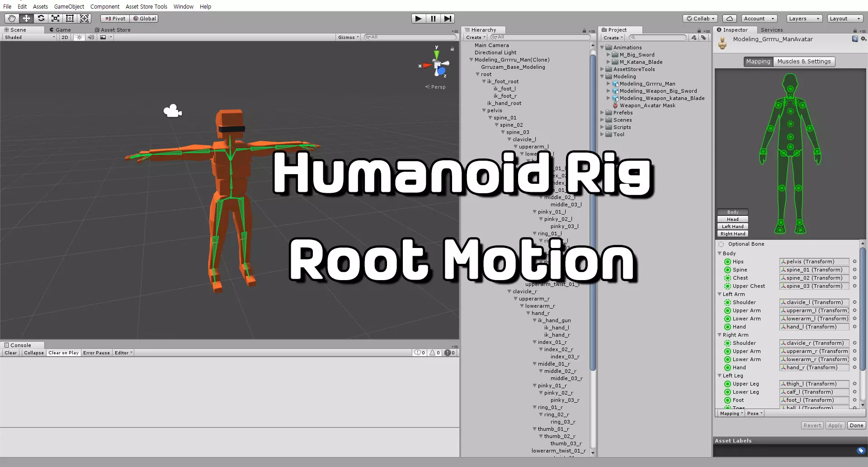Toggle scene lighting sun icon
The image size is (868, 467).
[79, 38]
